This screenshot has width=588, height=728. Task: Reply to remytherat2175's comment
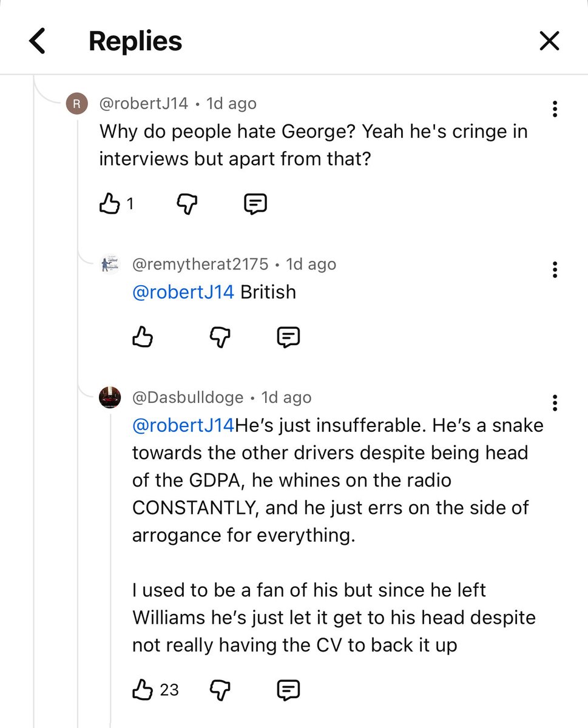click(288, 337)
